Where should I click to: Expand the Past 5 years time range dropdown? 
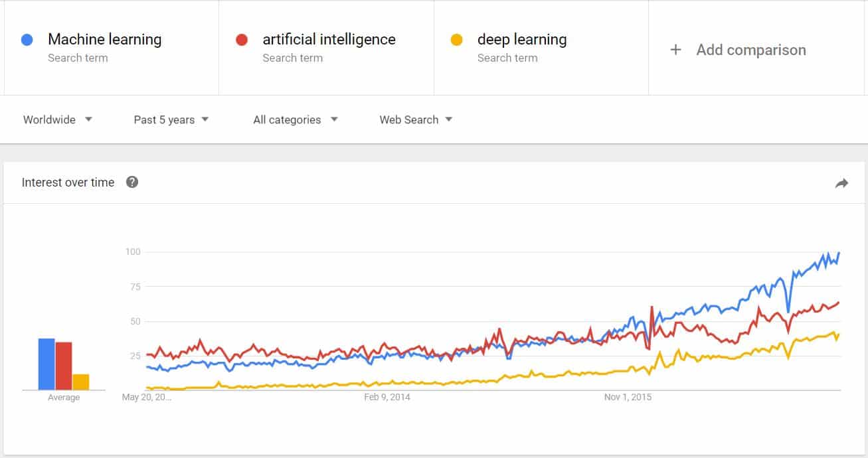point(171,119)
